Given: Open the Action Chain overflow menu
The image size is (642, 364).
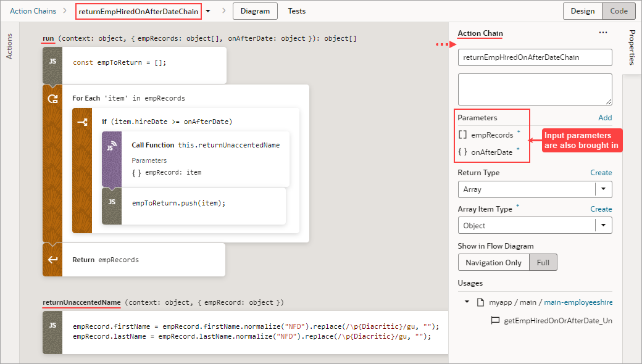Looking at the screenshot, I should 603,32.
